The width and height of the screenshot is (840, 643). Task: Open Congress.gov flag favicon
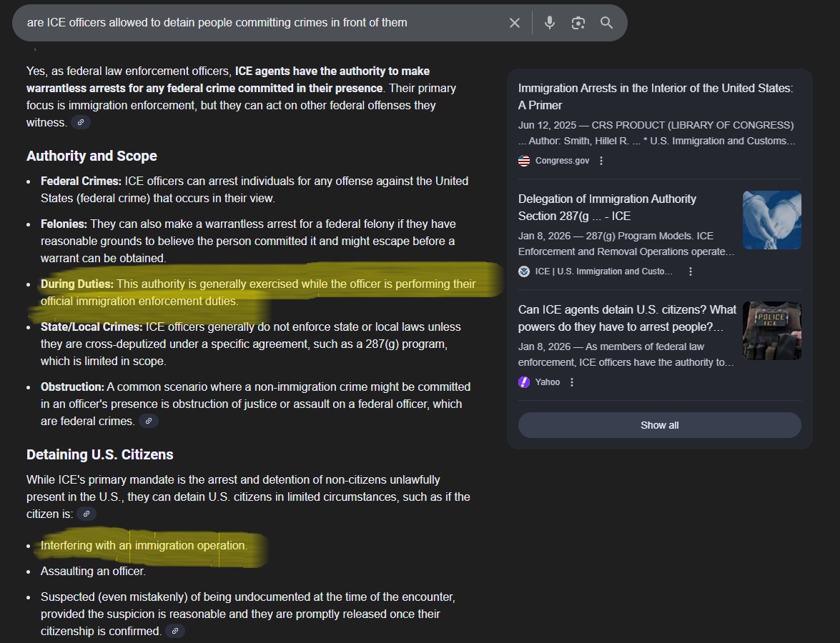point(524,161)
